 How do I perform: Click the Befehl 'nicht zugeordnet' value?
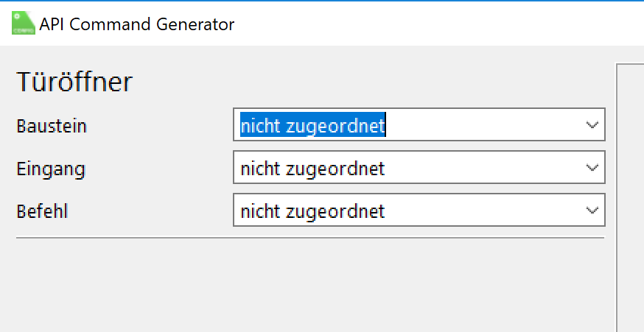point(313,211)
